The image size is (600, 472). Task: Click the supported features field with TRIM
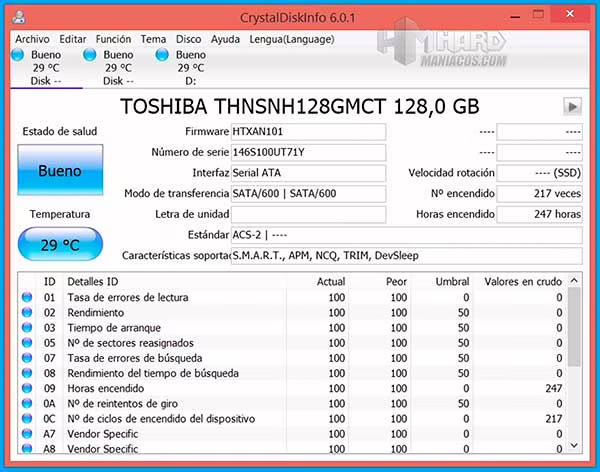point(407,256)
